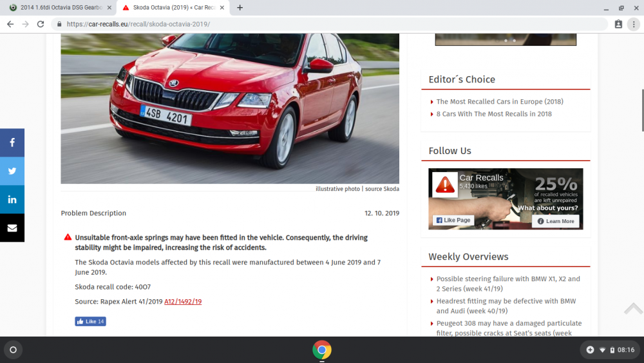The width and height of the screenshot is (644, 363).
Task: Click the Problem Description label
Action: pyautogui.click(x=93, y=213)
